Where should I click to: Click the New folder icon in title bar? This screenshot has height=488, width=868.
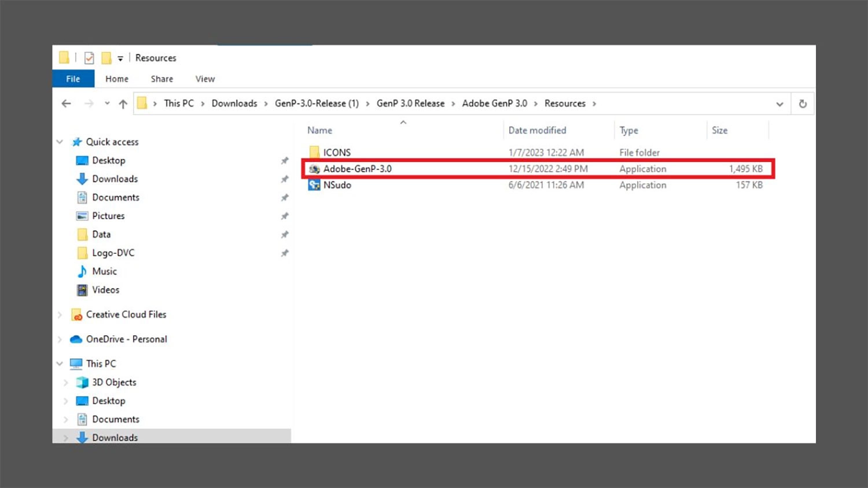click(x=106, y=58)
